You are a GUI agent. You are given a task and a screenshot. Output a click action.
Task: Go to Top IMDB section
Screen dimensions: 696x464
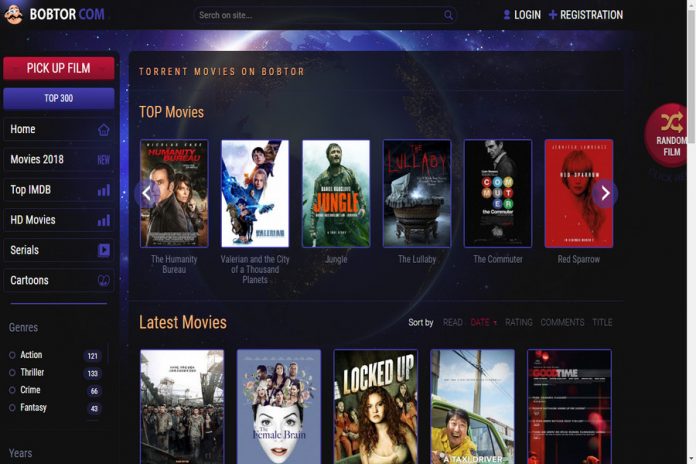pos(59,190)
